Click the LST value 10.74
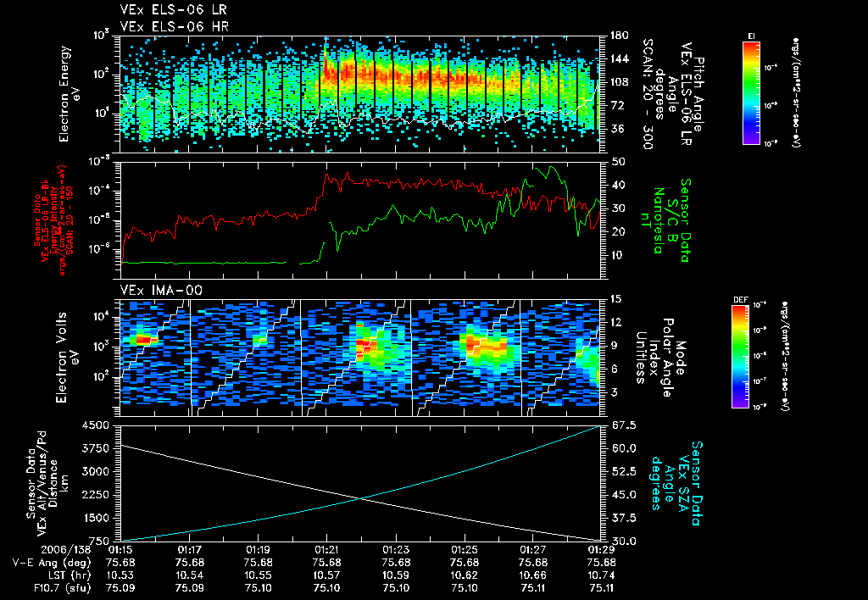 (601, 575)
